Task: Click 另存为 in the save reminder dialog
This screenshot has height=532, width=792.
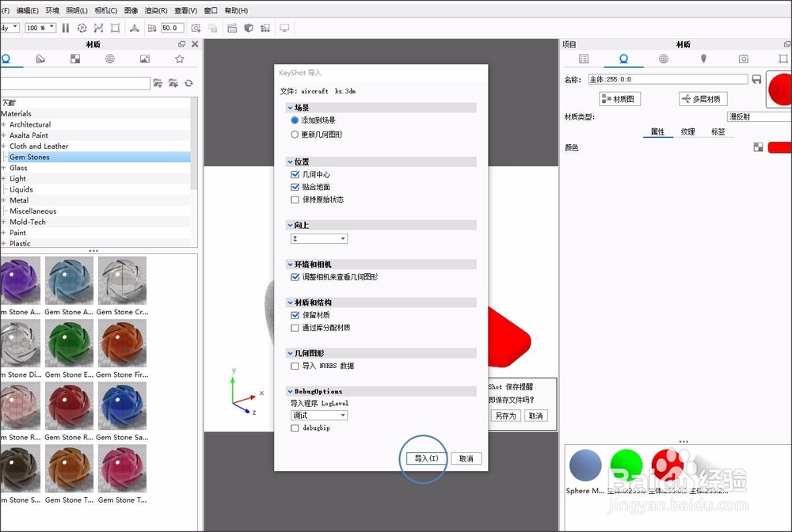Action: (505, 416)
